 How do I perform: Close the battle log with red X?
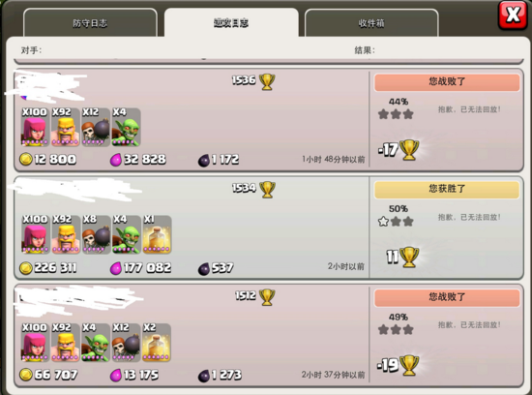[513, 15]
